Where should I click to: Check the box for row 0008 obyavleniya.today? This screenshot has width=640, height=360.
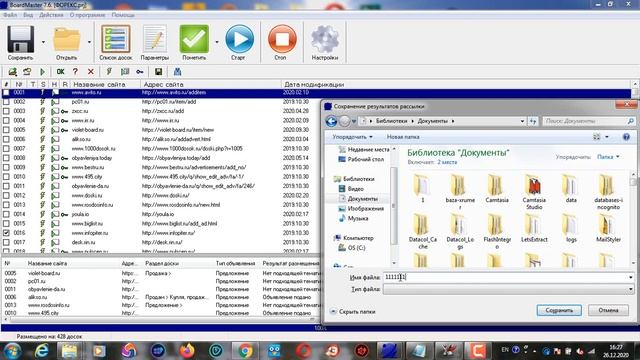6,158
